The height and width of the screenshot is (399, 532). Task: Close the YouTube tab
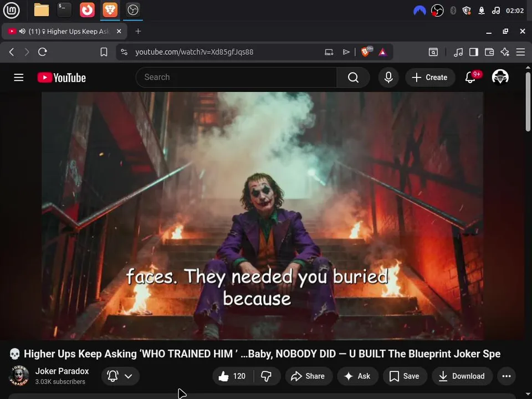pyautogui.click(x=119, y=31)
